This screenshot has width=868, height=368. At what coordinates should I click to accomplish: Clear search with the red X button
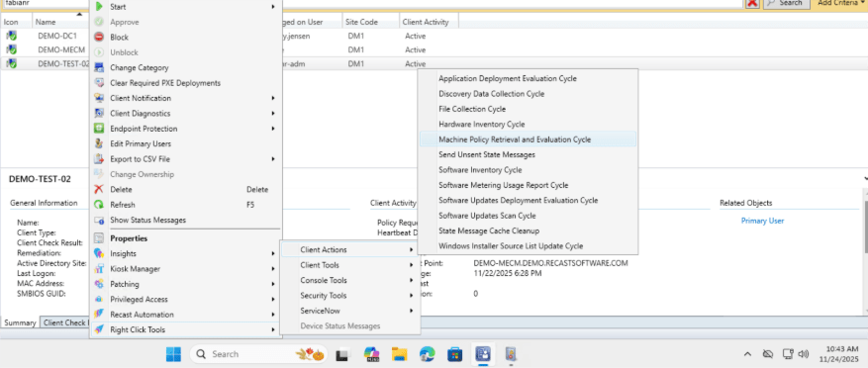point(752,3)
